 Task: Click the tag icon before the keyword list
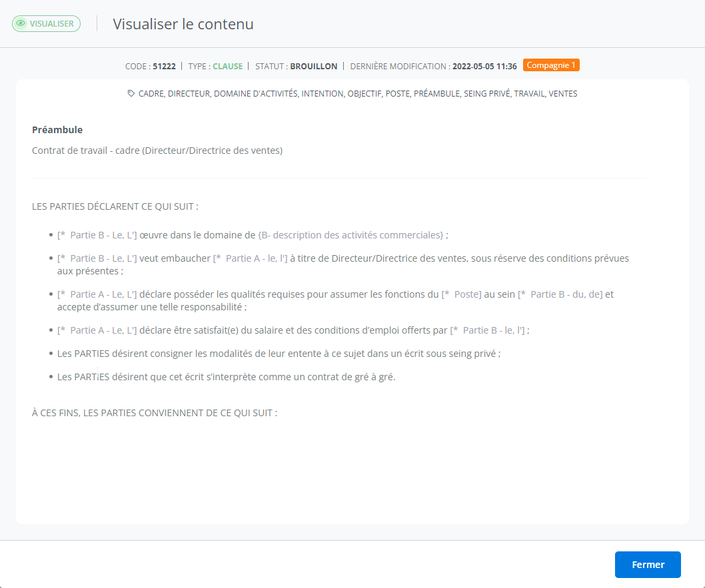coord(131,94)
